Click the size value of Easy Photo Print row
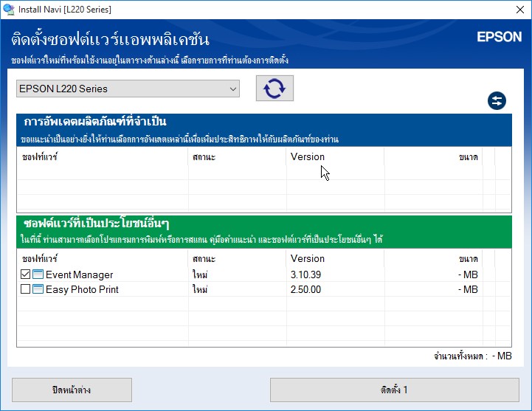This screenshot has width=532, height=411. [468, 289]
